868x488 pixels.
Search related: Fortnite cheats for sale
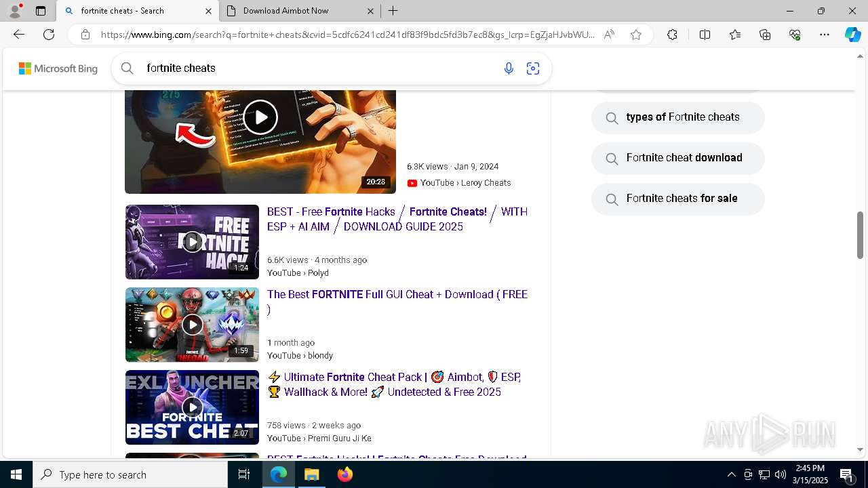coord(678,199)
